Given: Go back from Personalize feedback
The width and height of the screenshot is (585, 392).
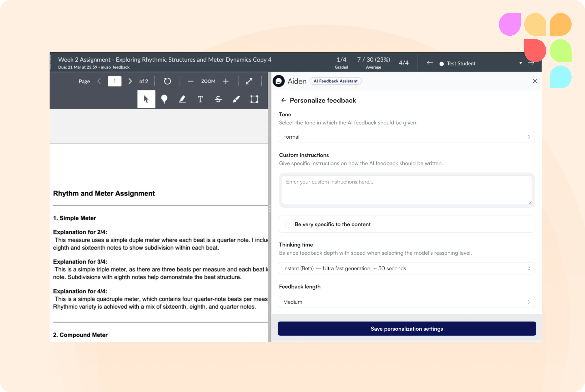Looking at the screenshot, I should [283, 100].
